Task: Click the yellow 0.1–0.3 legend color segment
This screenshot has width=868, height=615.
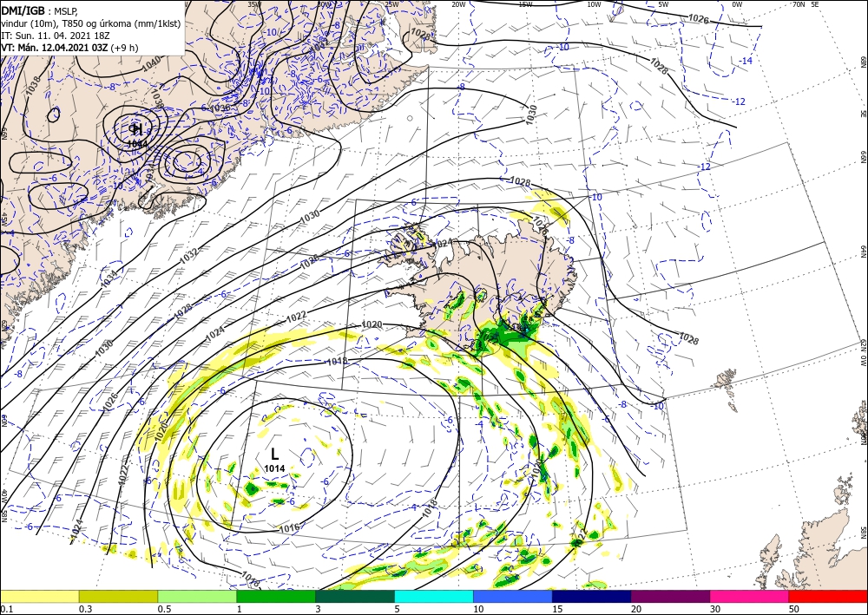Action: [x=40, y=596]
